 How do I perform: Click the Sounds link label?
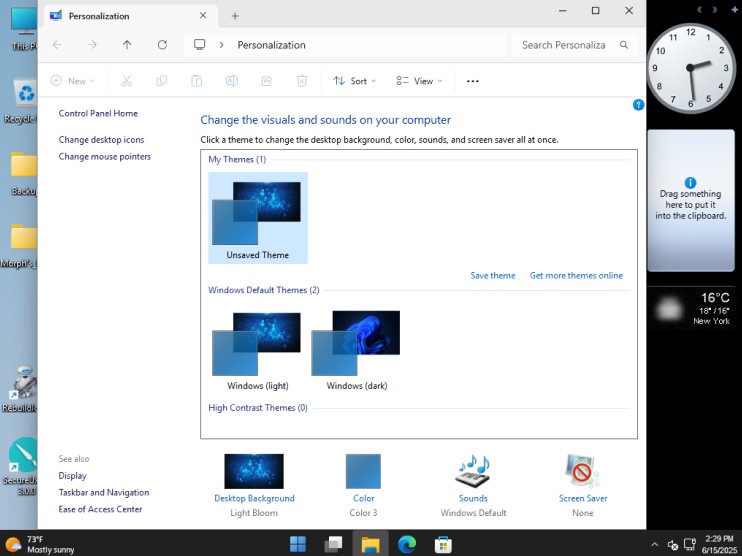[473, 498]
